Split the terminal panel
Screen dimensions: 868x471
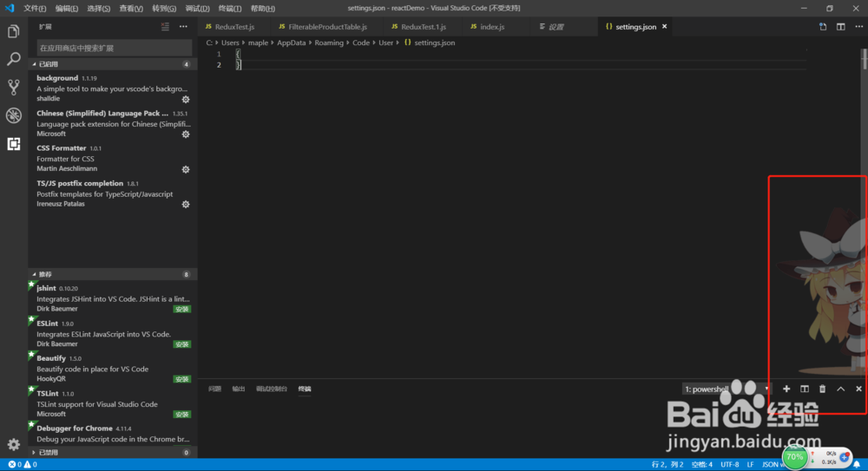pos(805,389)
